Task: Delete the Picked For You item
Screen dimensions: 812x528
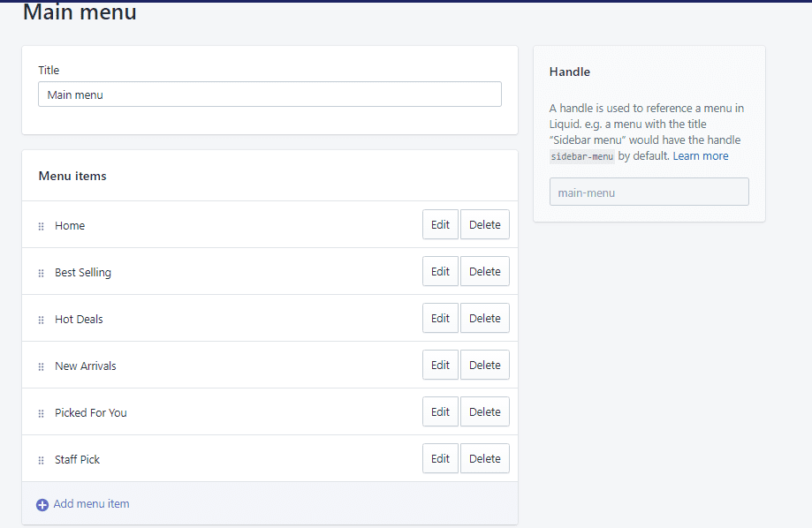Action: [x=485, y=411]
